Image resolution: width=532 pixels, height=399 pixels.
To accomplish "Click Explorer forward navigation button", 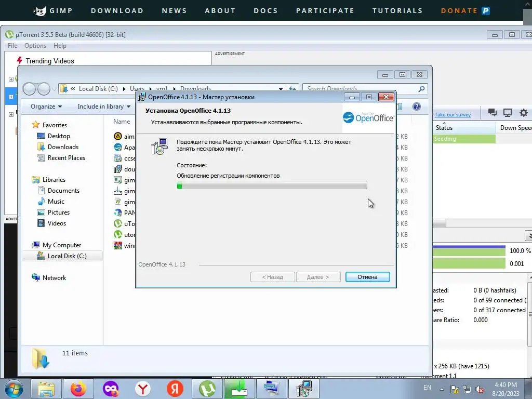I will 44,89.
